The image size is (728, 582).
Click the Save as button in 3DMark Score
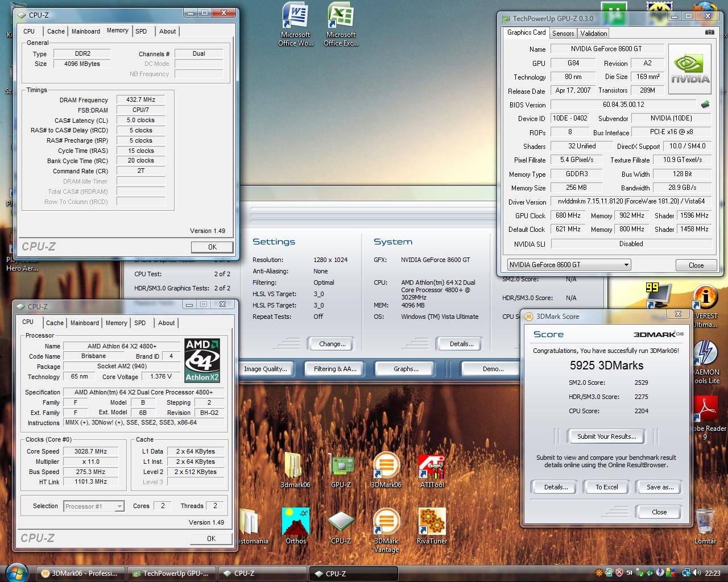(660, 487)
